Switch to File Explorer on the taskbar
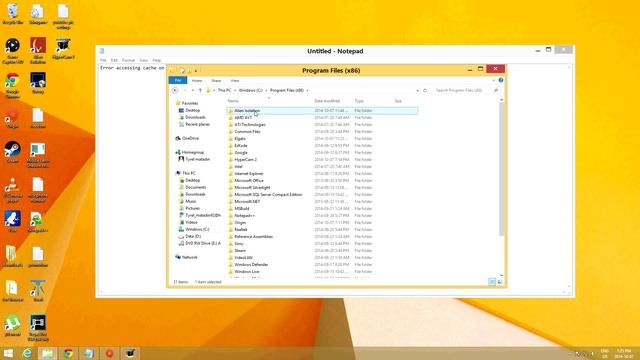This screenshot has width=640, height=360. coord(48,353)
